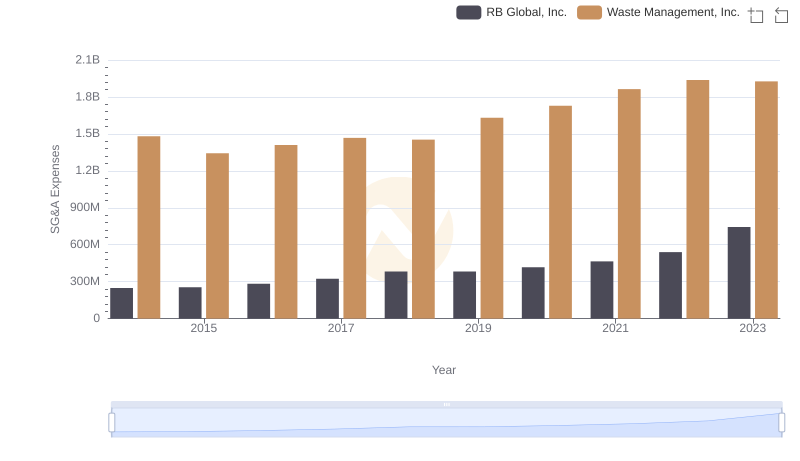Viewport: 800px width, 461px height.
Task: Click the 1.2B y-axis label
Action: (88, 170)
